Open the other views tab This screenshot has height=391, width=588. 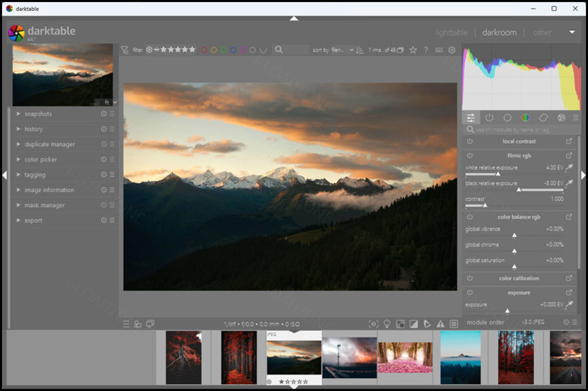pyautogui.click(x=542, y=33)
